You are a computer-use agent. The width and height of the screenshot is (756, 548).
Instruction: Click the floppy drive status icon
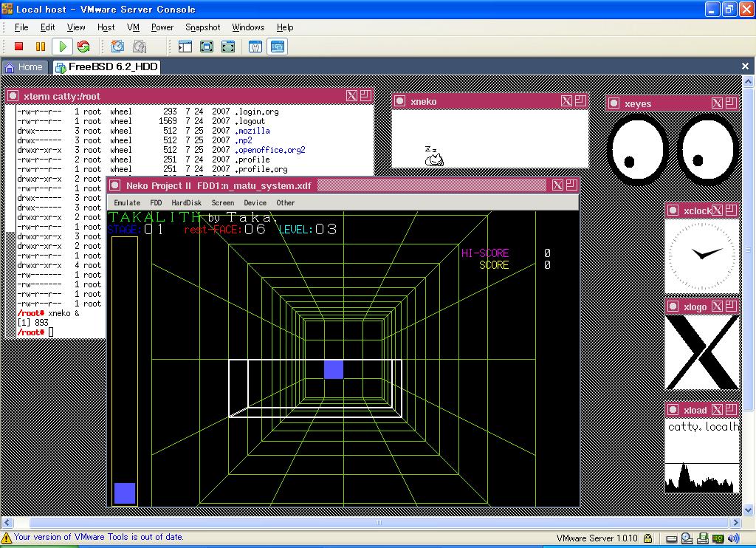coord(703,538)
